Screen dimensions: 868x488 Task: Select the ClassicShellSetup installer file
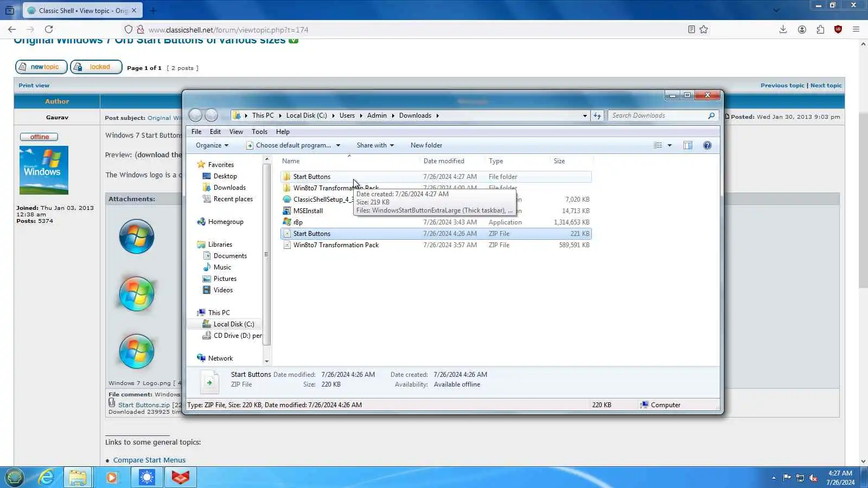point(436,200)
